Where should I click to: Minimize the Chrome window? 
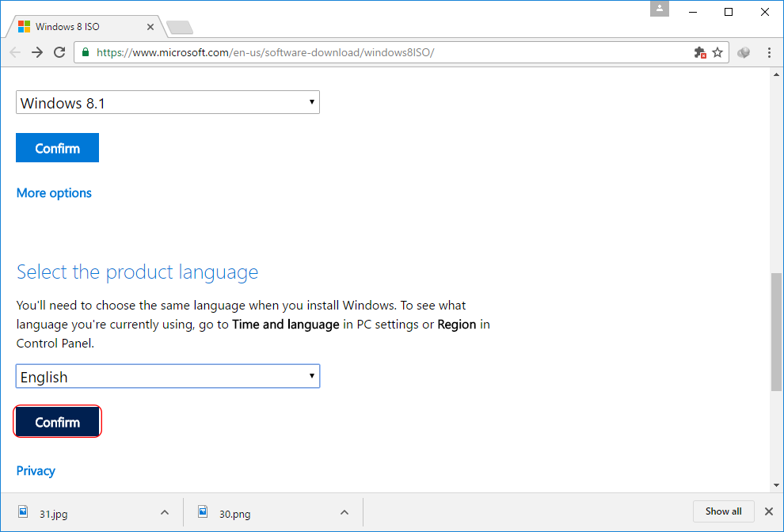point(692,12)
